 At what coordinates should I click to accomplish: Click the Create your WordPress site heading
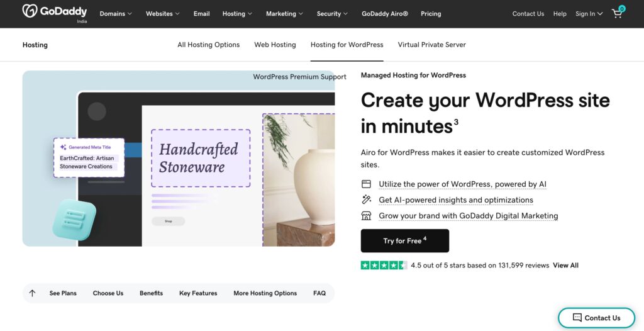pos(486,113)
